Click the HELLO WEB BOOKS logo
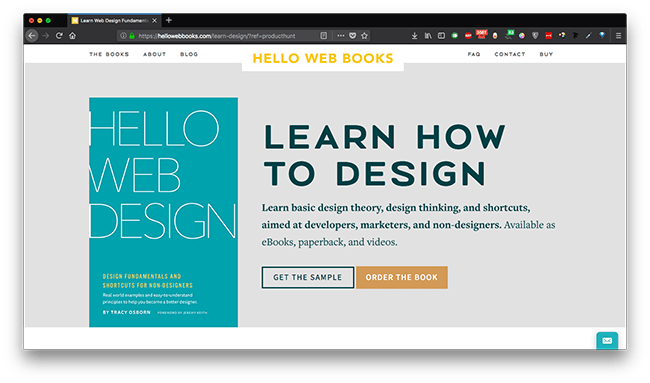650x383 pixels. pyautogui.click(x=323, y=58)
